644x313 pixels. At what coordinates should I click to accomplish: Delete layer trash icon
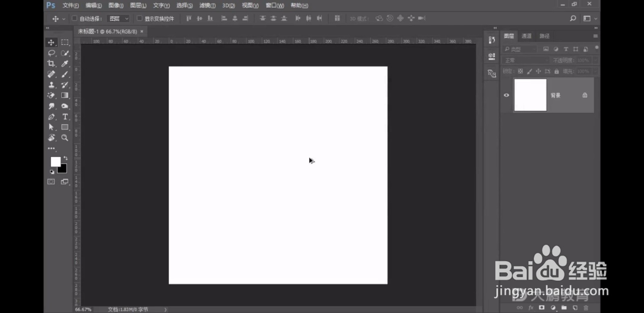[586, 308]
